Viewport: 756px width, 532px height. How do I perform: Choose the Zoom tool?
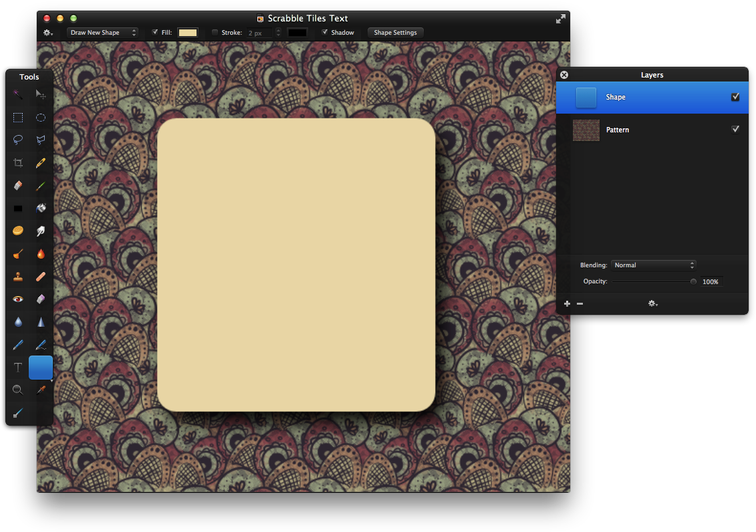point(17,390)
